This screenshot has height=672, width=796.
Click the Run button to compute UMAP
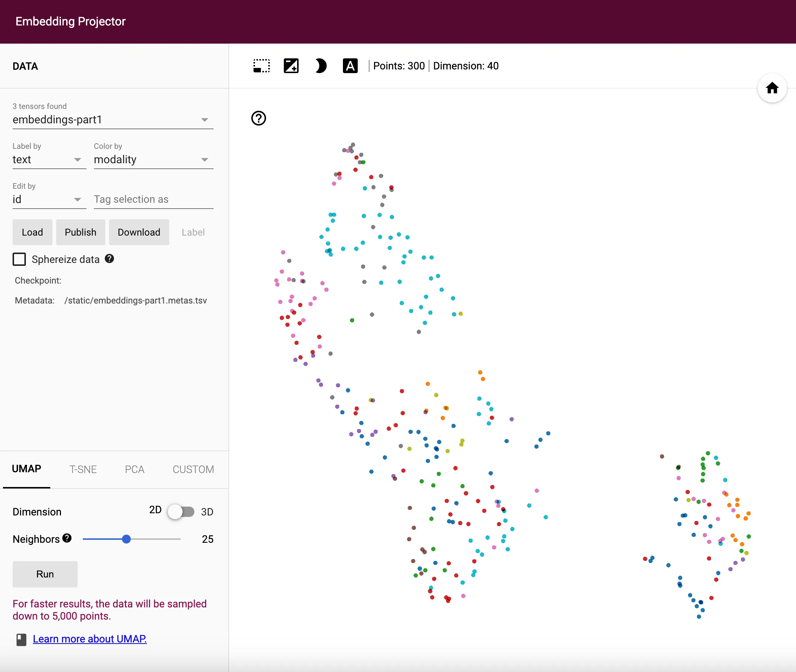point(45,574)
